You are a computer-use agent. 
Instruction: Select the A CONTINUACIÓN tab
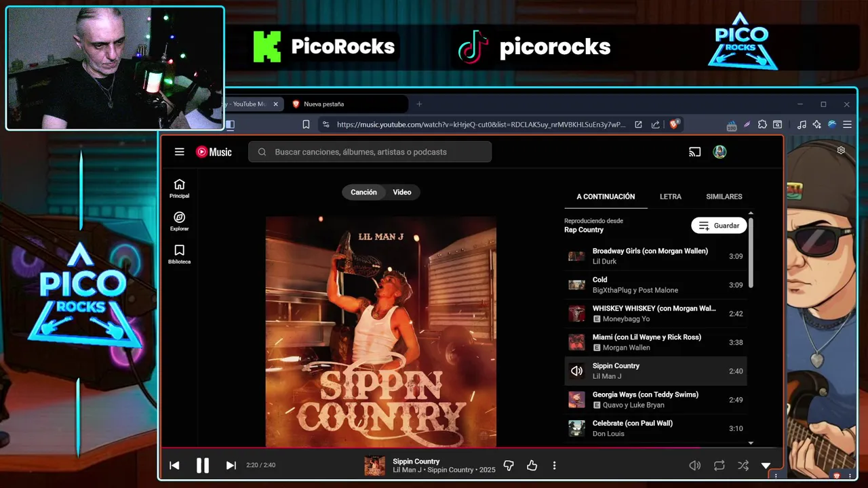point(606,197)
